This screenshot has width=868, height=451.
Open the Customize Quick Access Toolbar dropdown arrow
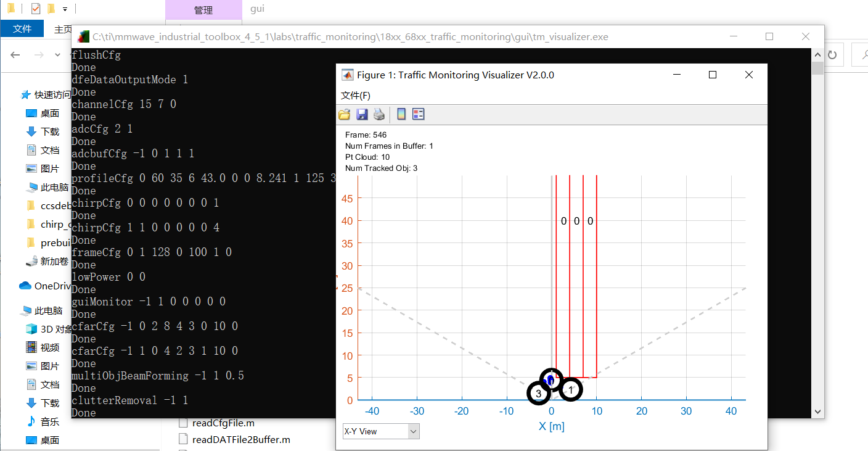65,9
